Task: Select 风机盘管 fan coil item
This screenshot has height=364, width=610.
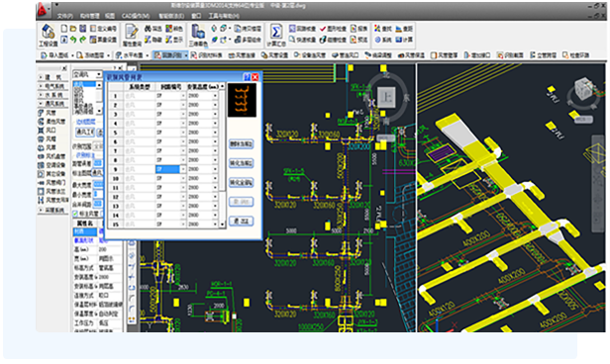Action: [x=51, y=156]
